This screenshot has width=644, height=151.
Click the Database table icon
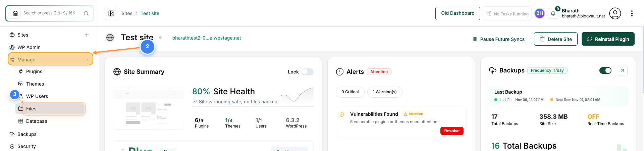pyautogui.click(x=21, y=121)
